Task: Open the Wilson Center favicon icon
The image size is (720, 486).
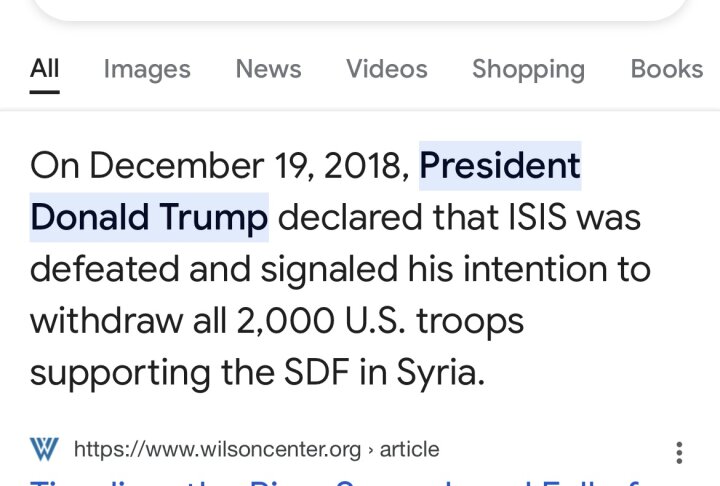Action: point(44,449)
